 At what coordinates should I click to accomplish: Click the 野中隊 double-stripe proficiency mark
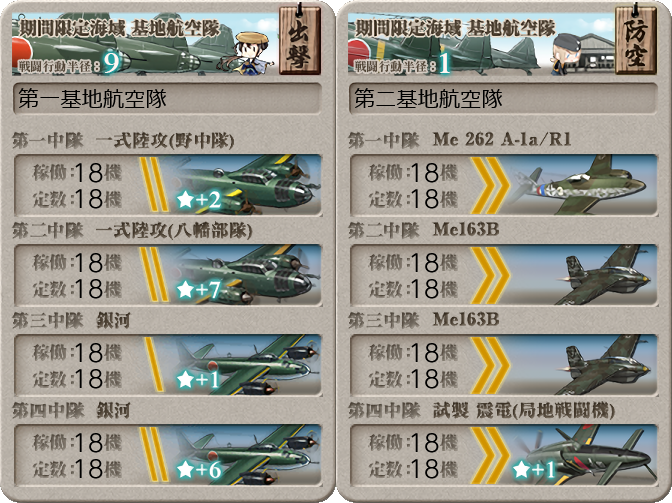coord(153,185)
